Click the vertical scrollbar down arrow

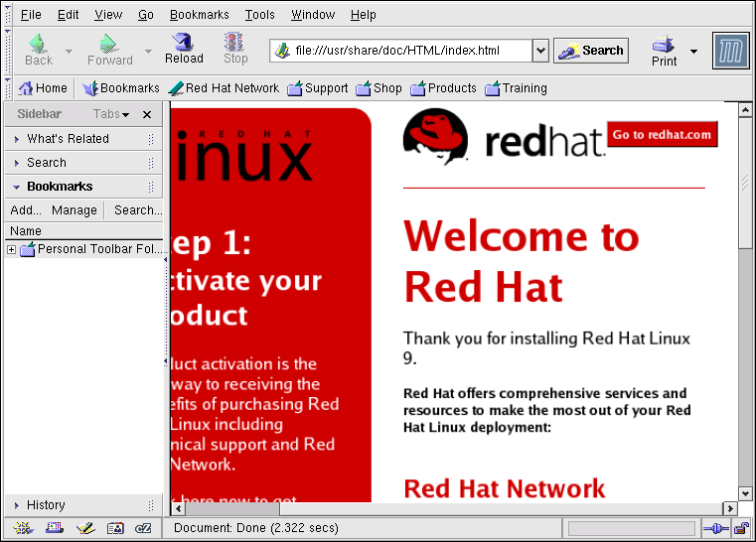click(x=746, y=492)
